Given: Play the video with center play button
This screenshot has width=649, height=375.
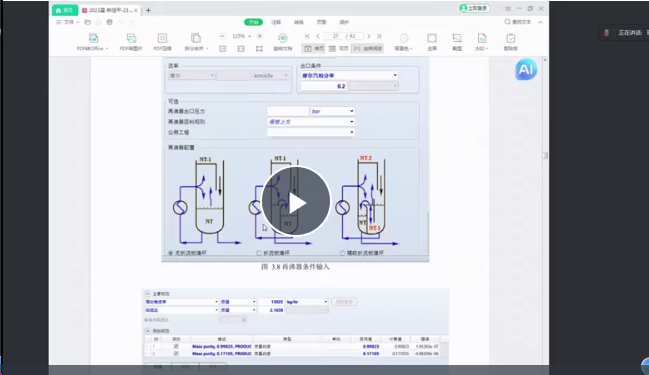Looking at the screenshot, I should pos(296,202).
